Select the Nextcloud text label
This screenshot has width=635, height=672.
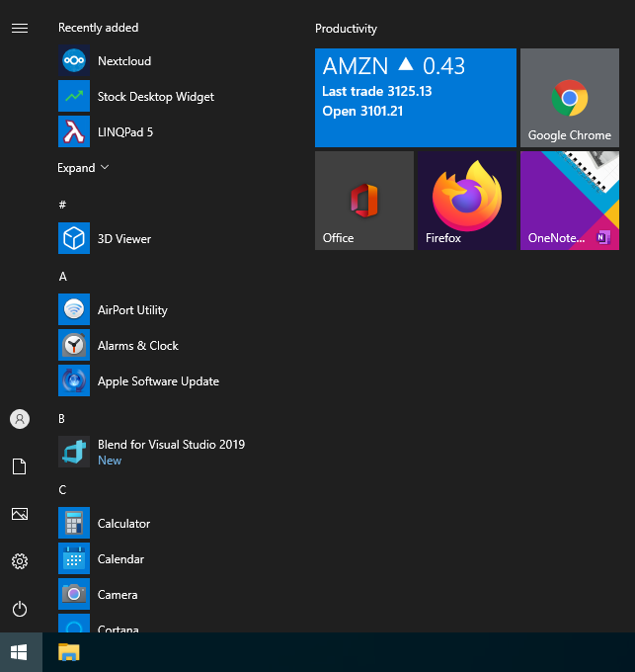pyautogui.click(x=124, y=61)
